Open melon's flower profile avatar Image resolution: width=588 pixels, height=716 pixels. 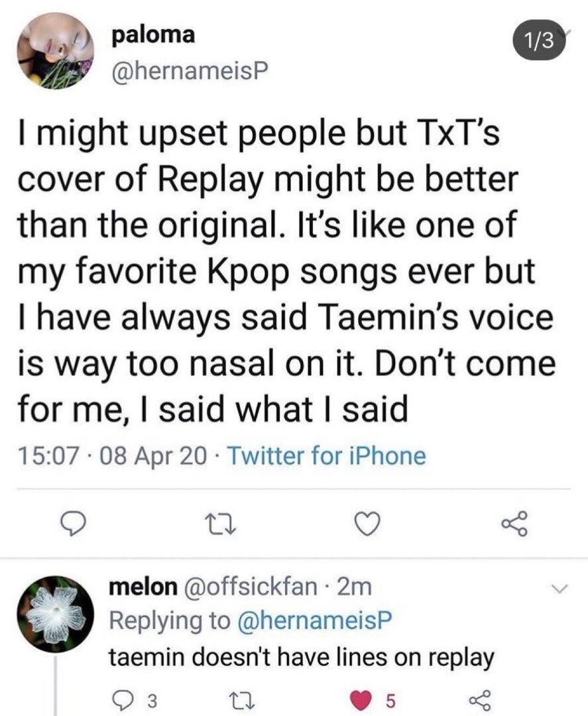pos(56,613)
